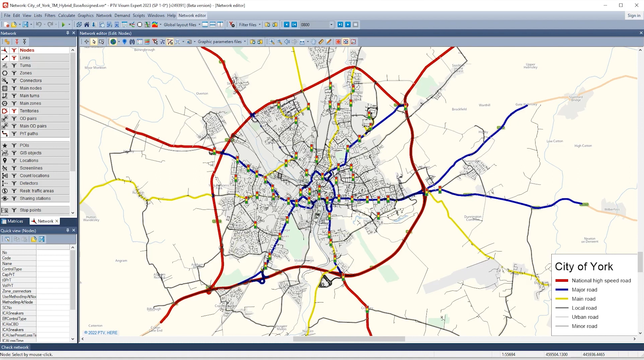Expand the background map globe dropdown arrow
Image resolution: width=644 pixels, height=360 pixels.
coord(119,42)
